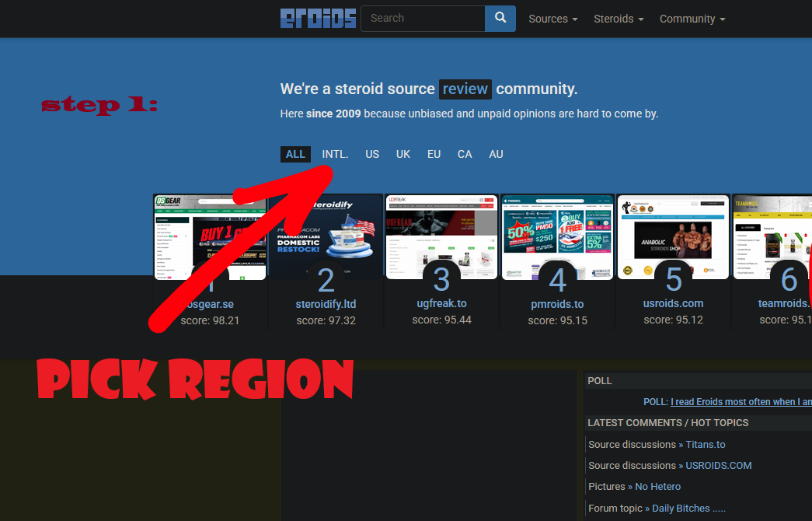Click the rank 6 number badge
Image resolution: width=812 pixels, height=521 pixels.
789,279
